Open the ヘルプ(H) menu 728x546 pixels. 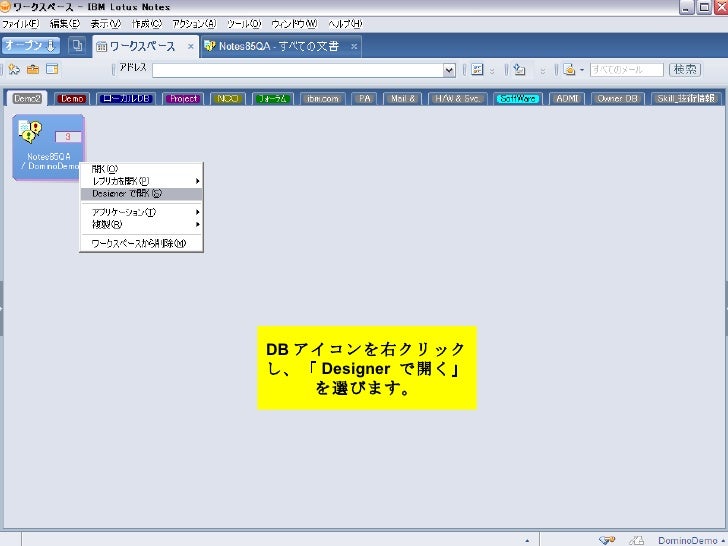point(345,24)
